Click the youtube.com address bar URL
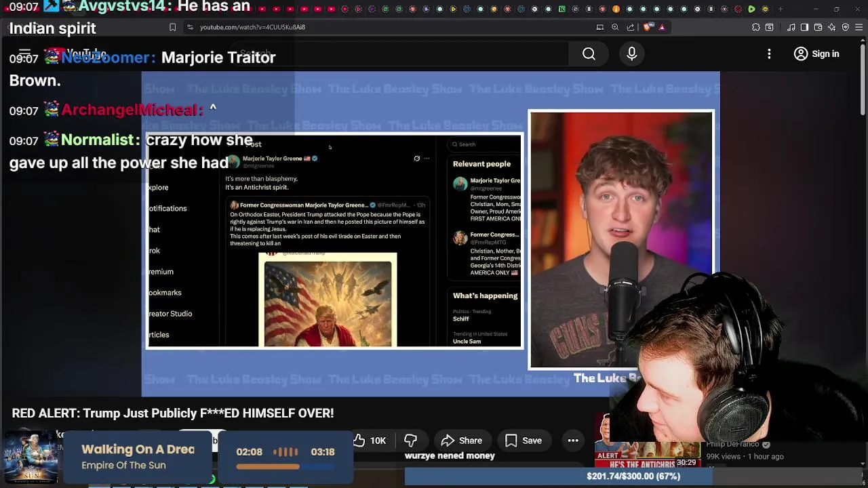Screen dimensions: 868x488 [x=252, y=27]
